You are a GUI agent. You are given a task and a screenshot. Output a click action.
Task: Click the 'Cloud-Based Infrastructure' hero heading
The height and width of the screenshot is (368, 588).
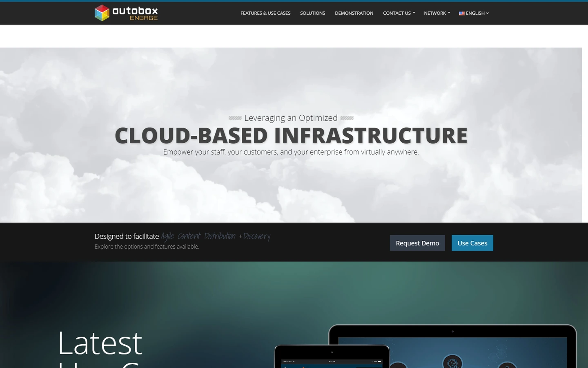pos(291,136)
